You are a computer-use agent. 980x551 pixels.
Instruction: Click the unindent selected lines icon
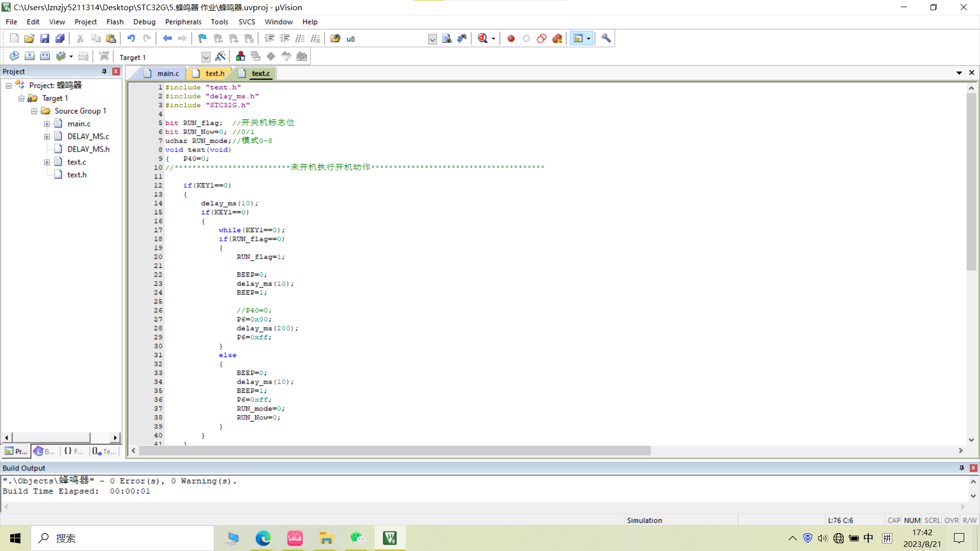(x=285, y=38)
